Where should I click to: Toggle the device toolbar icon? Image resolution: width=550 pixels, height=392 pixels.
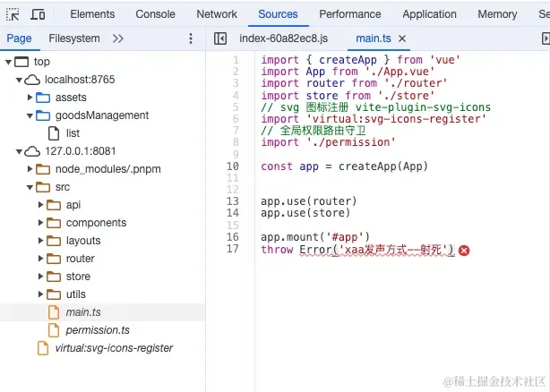[38, 14]
